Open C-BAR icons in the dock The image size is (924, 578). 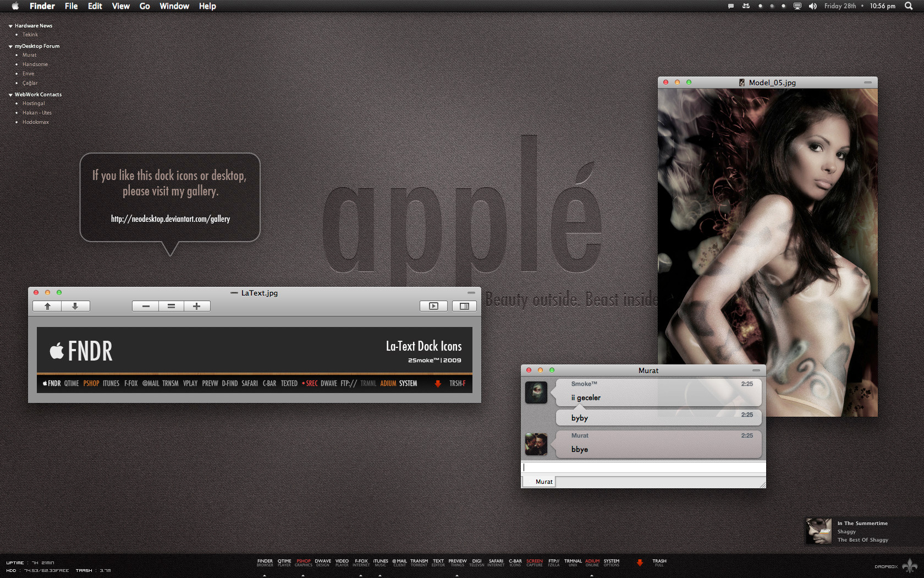[x=515, y=563]
